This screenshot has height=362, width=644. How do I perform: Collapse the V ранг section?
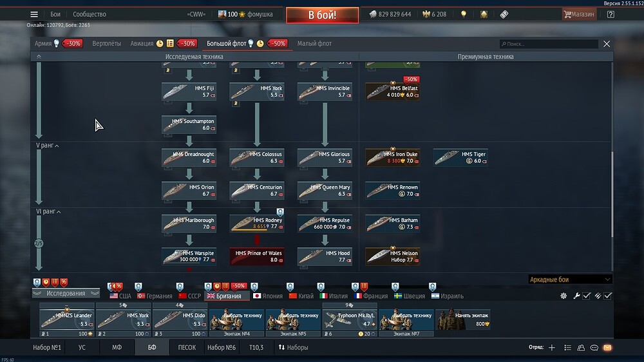pos(47,146)
